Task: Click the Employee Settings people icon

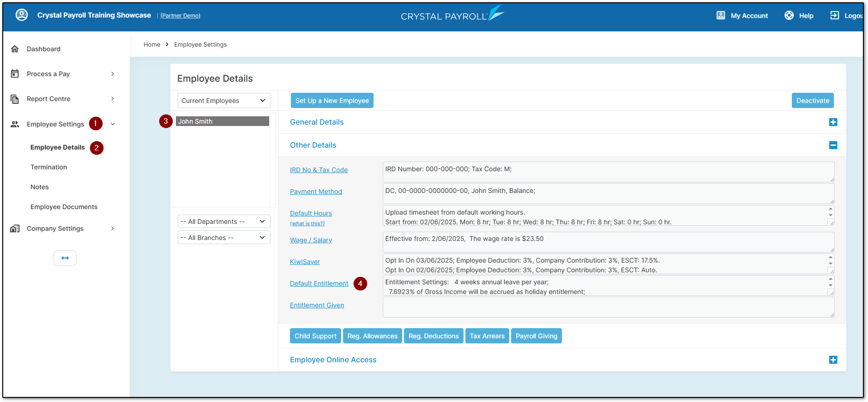Action: (x=15, y=124)
